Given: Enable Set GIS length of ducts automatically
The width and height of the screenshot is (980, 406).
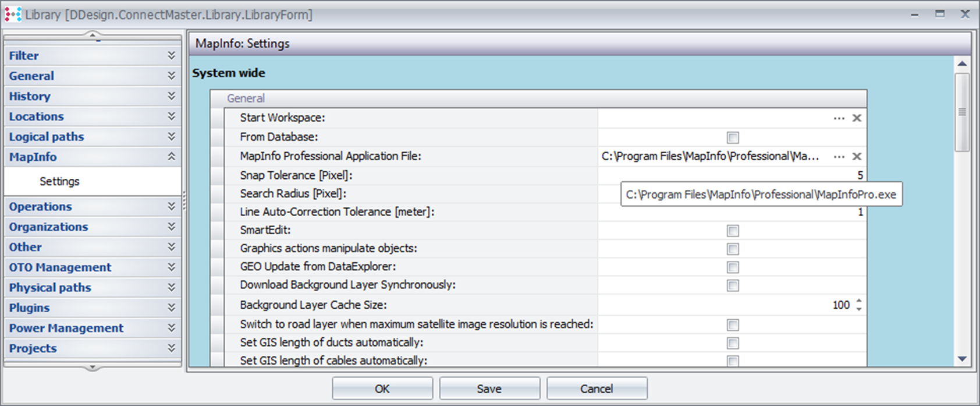Looking at the screenshot, I should click(733, 343).
